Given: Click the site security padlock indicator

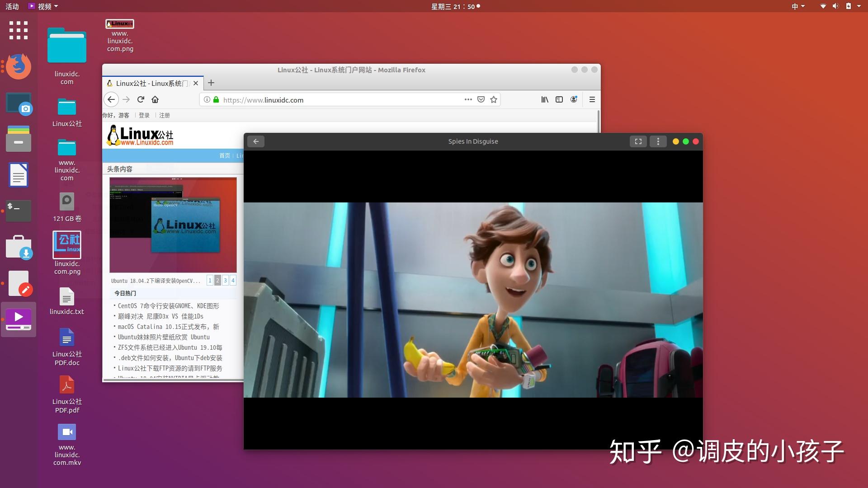Looking at the screenshot, I should click(216, 100).
